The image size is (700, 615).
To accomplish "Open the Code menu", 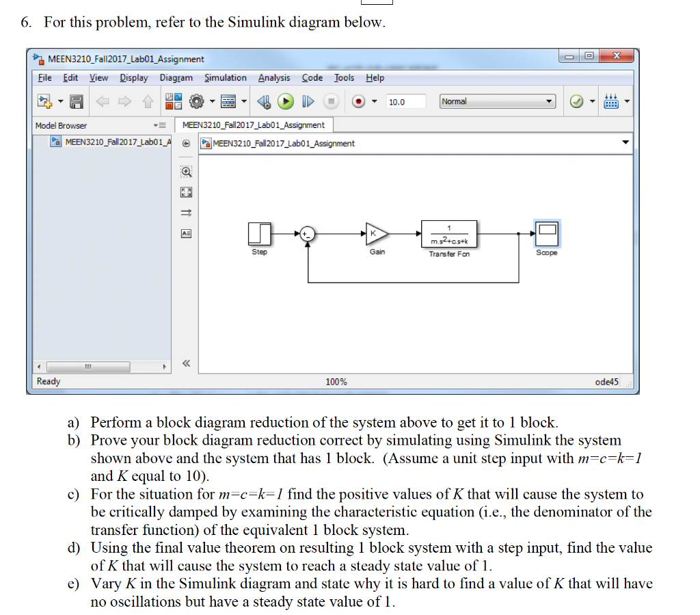I will point(312,78).
